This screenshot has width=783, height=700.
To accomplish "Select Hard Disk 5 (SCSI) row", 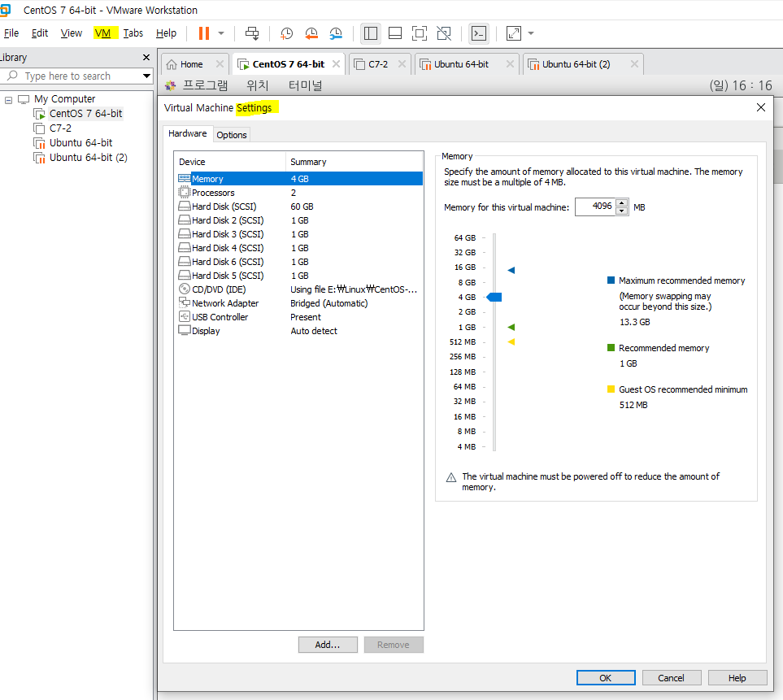I will pyautogui.click(x=300, y=276).
